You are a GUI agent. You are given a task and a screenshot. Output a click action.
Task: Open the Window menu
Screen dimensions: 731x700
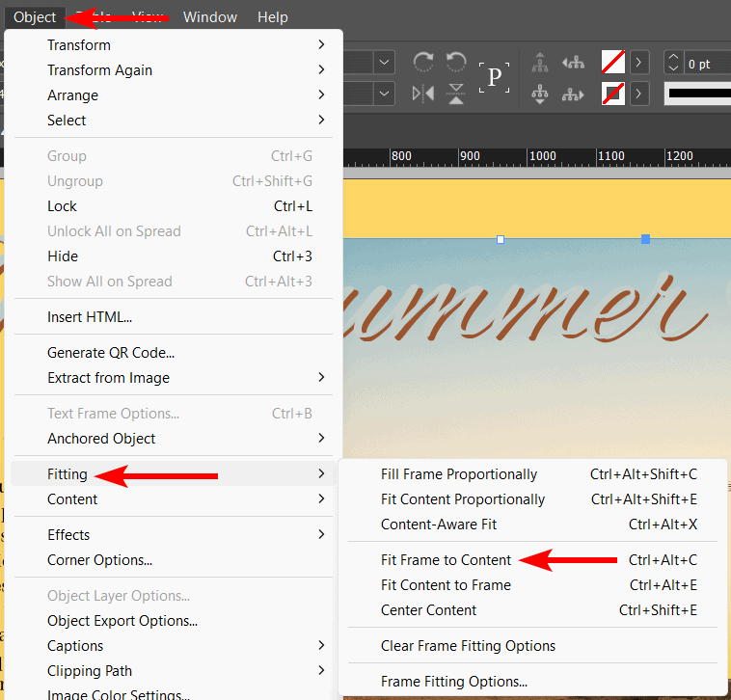pos(209,17)
